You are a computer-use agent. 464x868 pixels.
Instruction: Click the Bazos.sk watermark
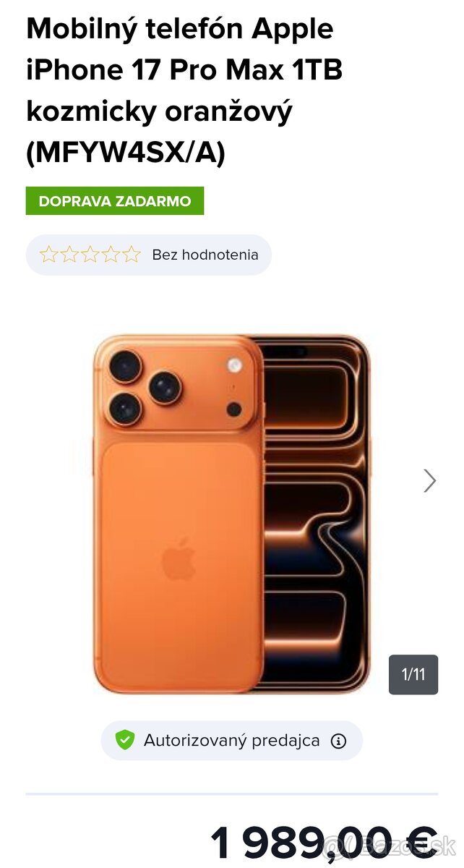[392, 845]
